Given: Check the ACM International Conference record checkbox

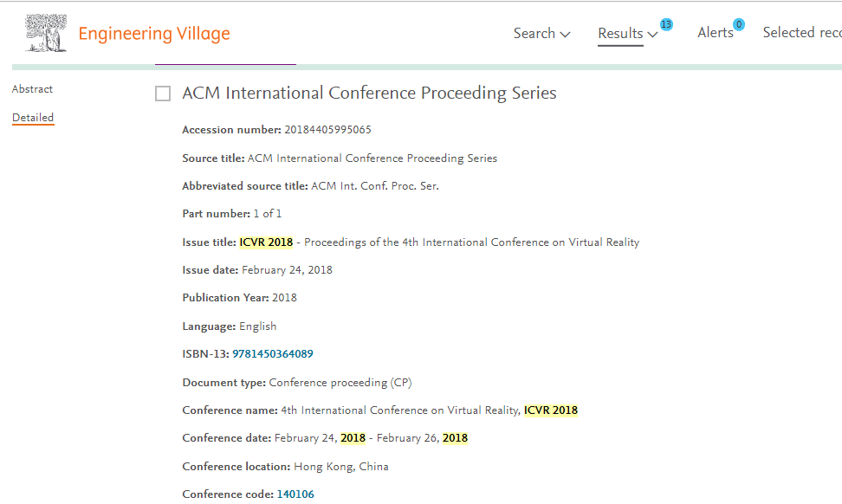Looking at the screenshot, I should pos(163,94).
